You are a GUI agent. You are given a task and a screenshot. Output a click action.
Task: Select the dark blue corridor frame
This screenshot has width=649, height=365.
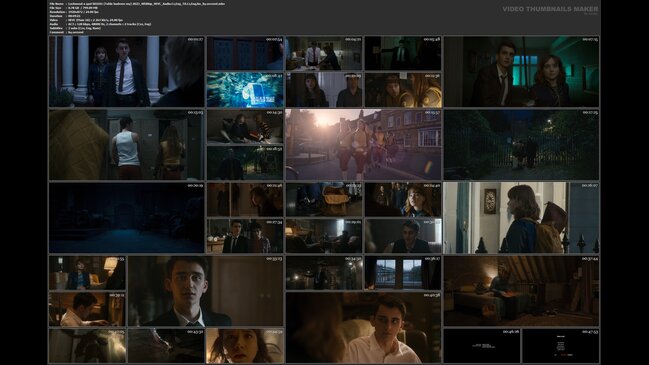127,218
